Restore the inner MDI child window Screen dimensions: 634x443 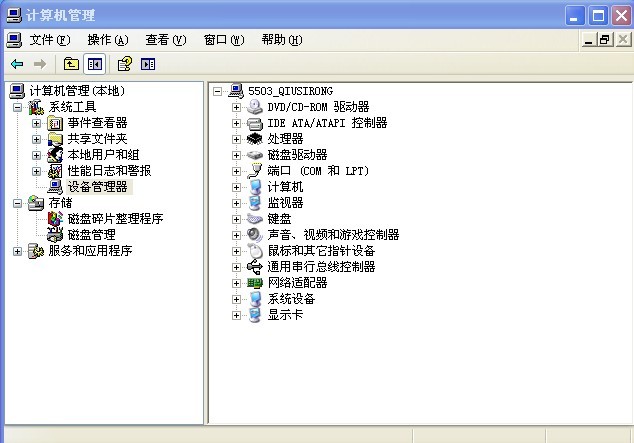click(x=605, y=40)
